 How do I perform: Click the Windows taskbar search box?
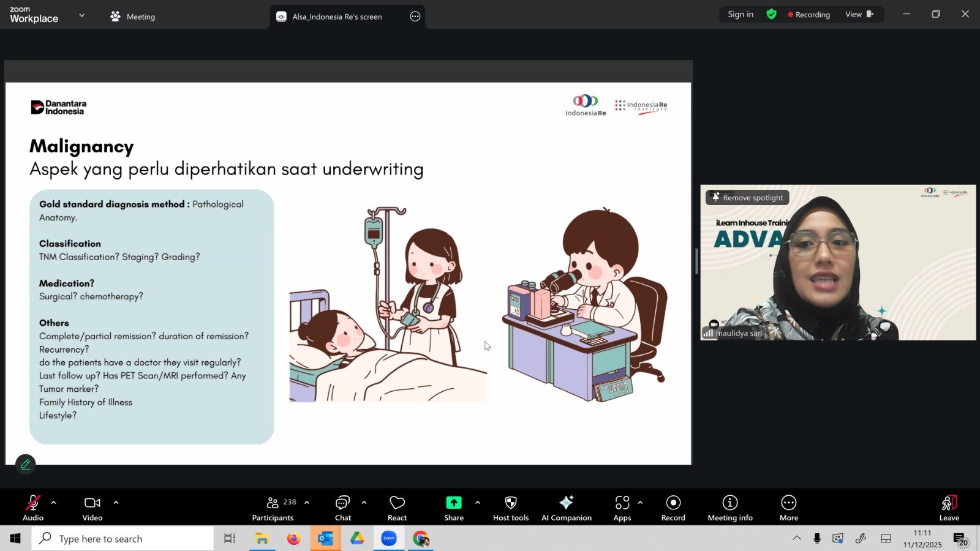point(123,539)
